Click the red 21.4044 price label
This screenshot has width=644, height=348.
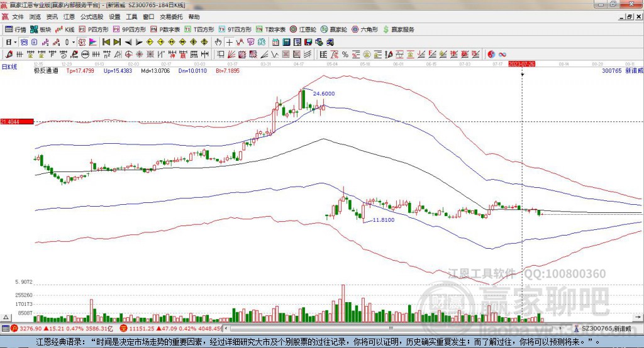17,121
